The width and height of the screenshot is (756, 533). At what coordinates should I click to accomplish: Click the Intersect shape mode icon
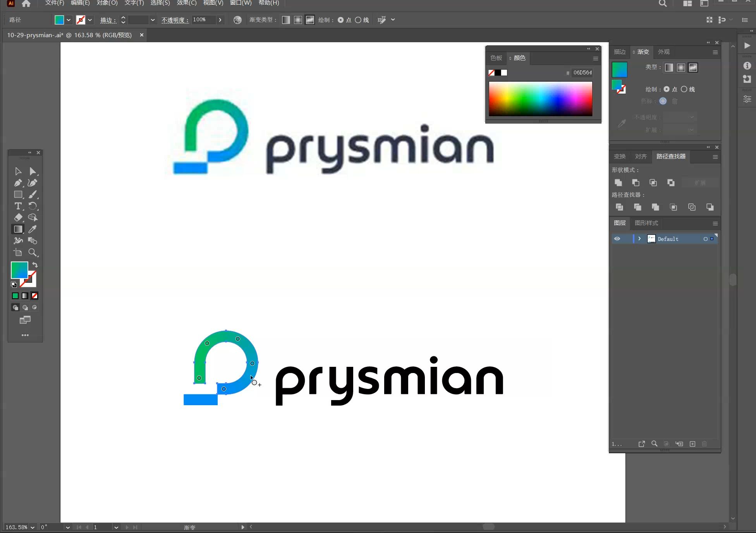pos(653,182)
